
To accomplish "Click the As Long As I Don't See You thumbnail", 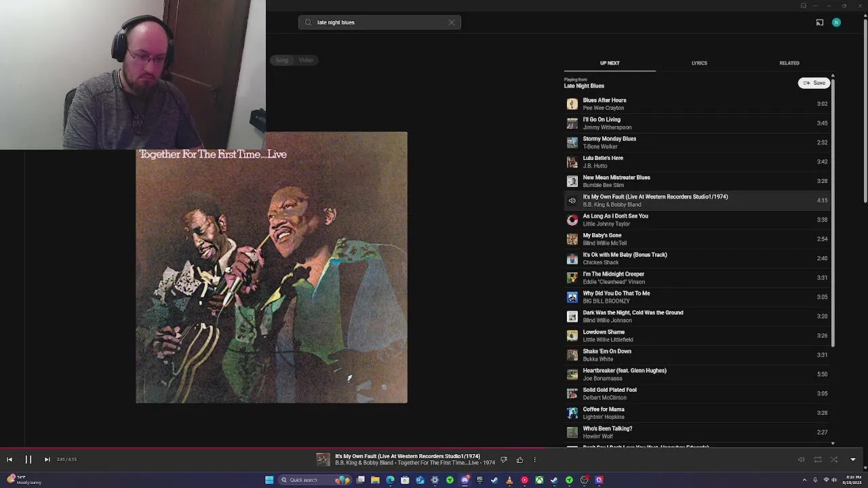I will click(572, 220).
